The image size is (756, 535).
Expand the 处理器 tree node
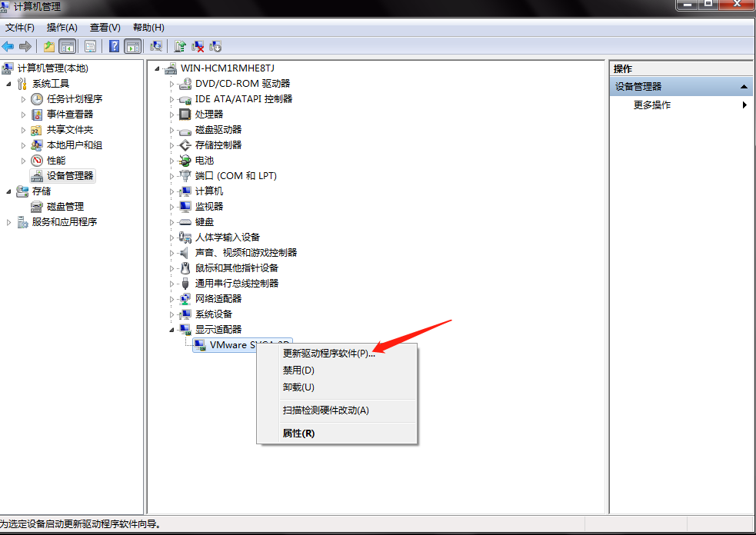pyautogui.click(x=172, y=114)
